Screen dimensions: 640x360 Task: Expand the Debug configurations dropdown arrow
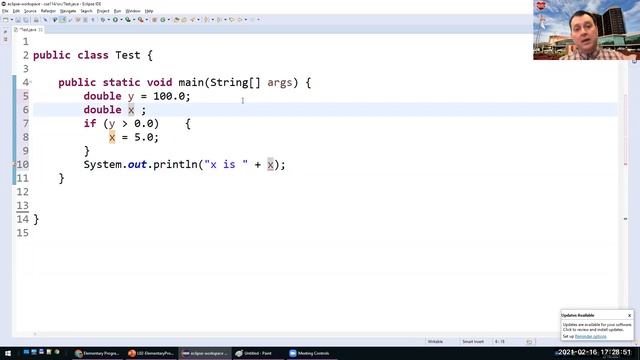(109, 20)
